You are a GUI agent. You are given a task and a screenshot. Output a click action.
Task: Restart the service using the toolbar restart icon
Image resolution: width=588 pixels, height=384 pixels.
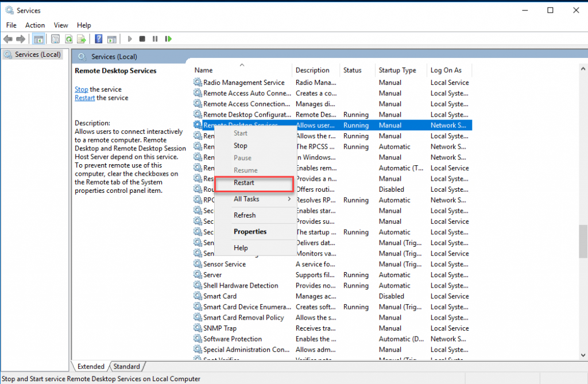pos(168,38)
